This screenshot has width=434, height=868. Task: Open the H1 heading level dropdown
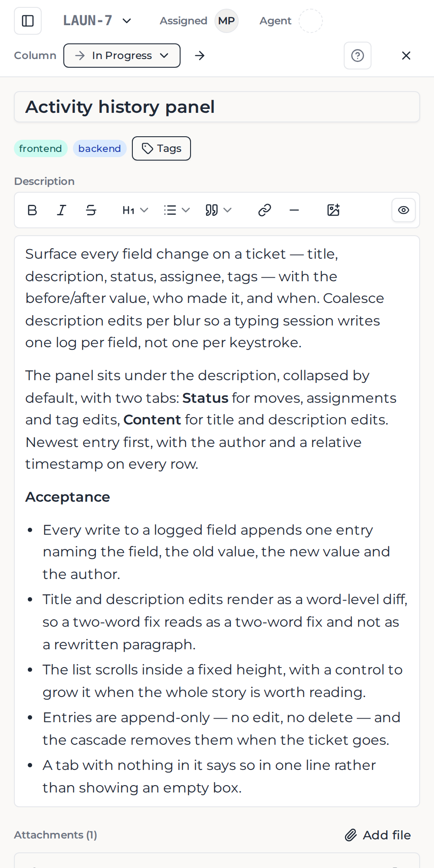[135, 210]
